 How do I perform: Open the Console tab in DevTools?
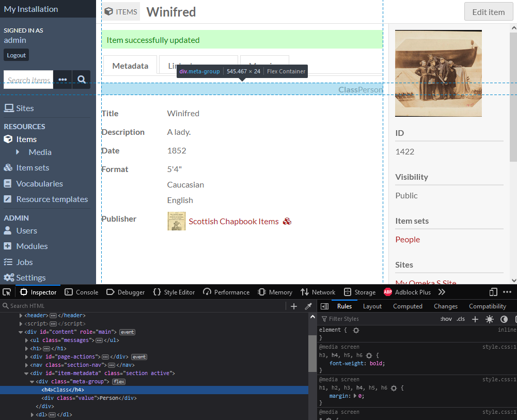point(81,292)
